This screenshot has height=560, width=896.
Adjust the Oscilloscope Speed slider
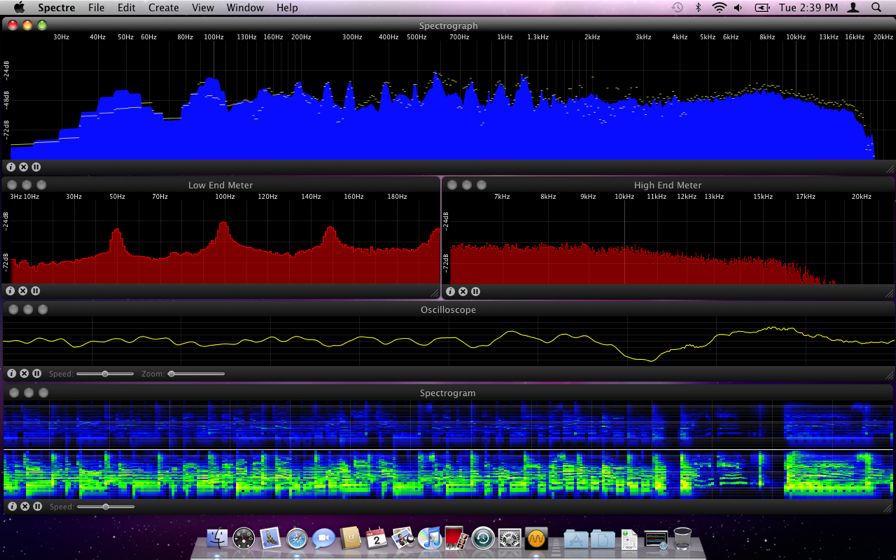(105, 374)
